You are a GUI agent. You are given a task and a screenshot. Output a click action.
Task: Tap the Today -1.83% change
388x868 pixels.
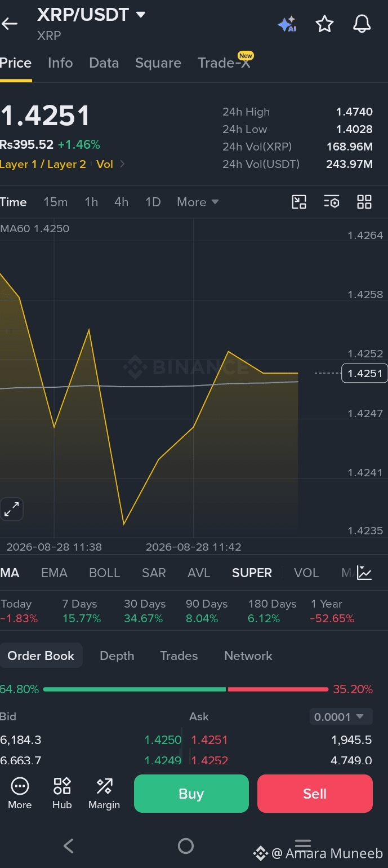[19, 611]
